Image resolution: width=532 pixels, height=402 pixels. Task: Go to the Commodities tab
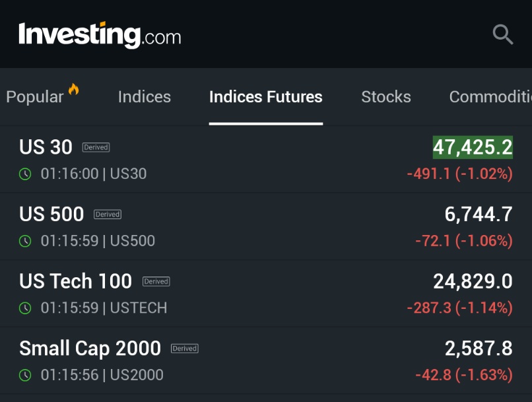pyautogui.click(x=490, y=97)
